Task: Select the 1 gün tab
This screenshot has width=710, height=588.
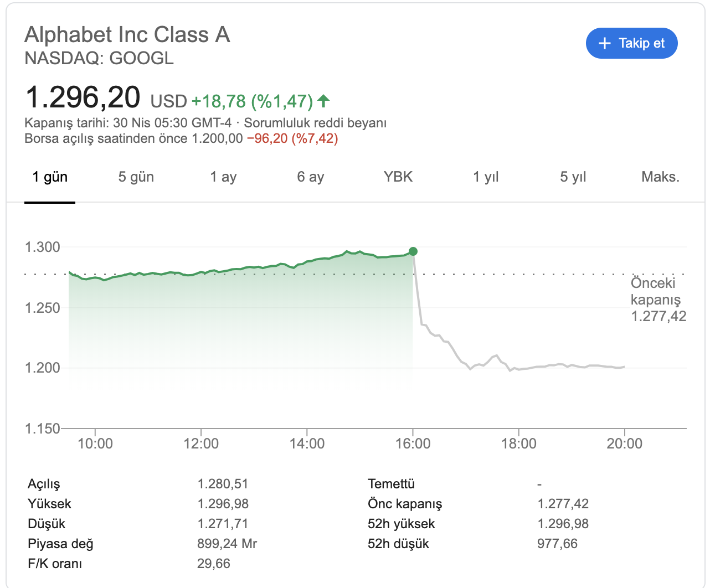Action: coord(50,177)
